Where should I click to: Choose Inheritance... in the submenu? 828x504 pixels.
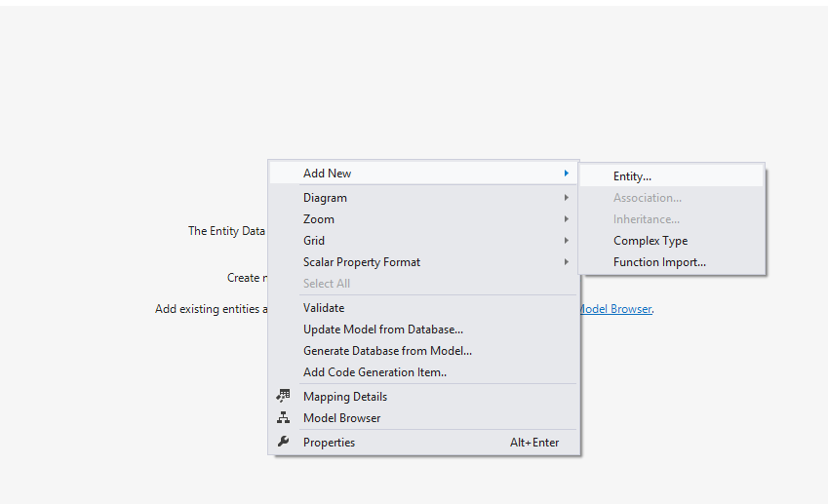[x=671, y=219]
